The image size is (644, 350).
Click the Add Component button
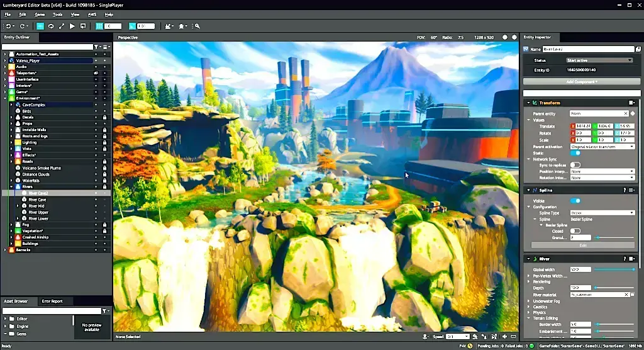[582, 82]
